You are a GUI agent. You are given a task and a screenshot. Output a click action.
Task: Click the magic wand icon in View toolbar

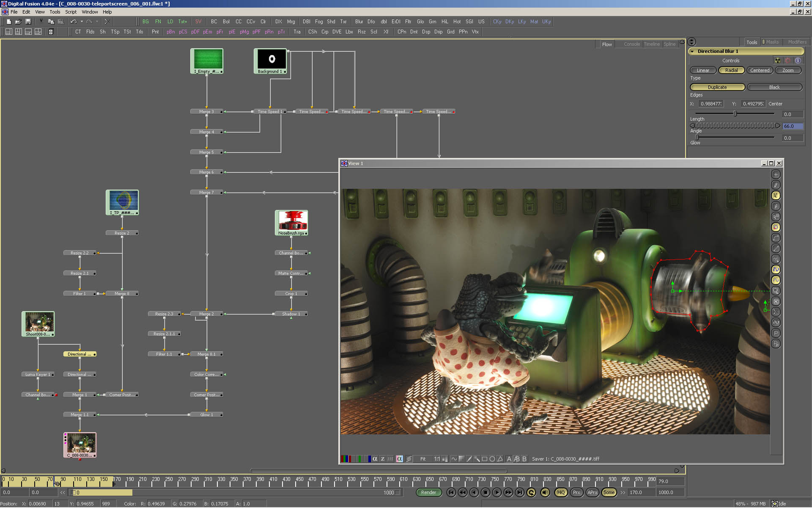477,459
